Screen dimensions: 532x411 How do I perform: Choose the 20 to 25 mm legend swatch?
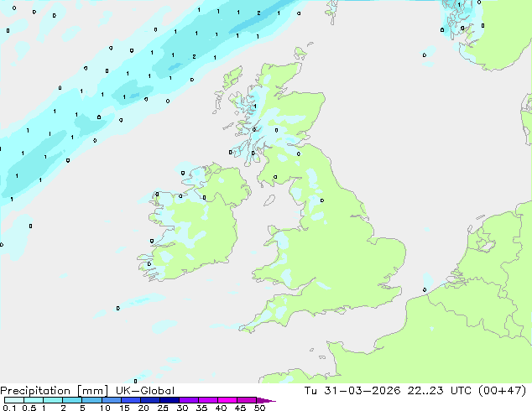click(150, 400)
